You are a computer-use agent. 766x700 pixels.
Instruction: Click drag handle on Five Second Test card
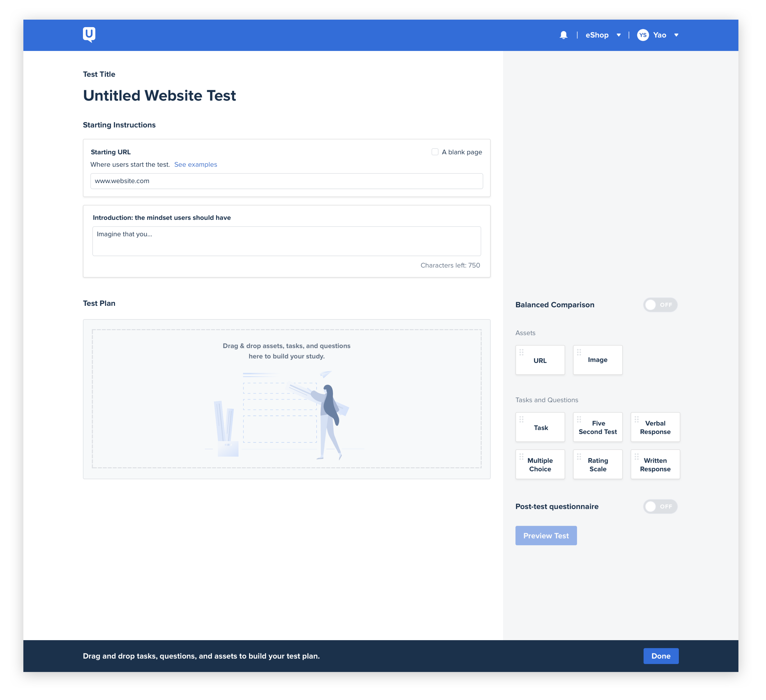pyautogui.click(x=579, y=419)
